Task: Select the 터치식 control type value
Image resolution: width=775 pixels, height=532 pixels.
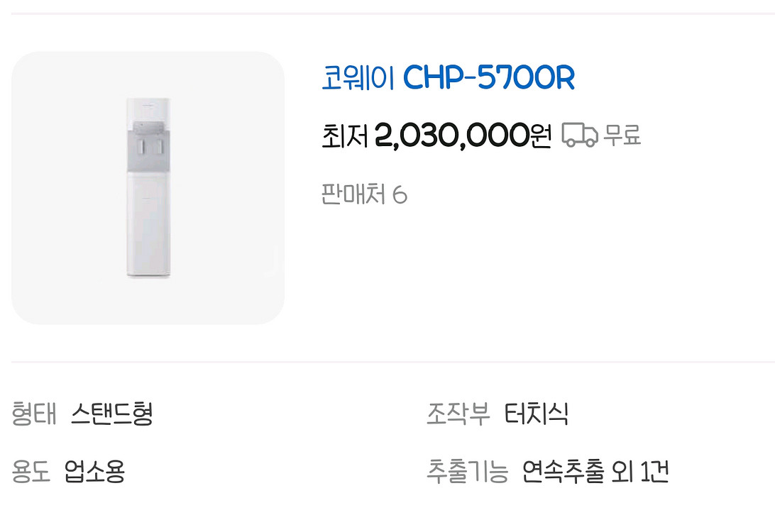Action: (536, 414)
